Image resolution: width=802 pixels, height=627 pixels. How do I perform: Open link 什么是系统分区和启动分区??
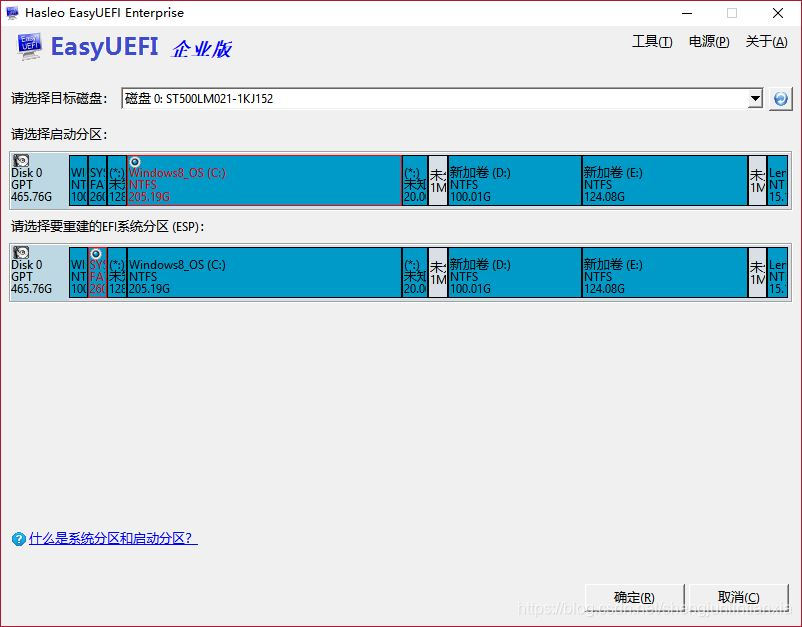click(113, 539)
